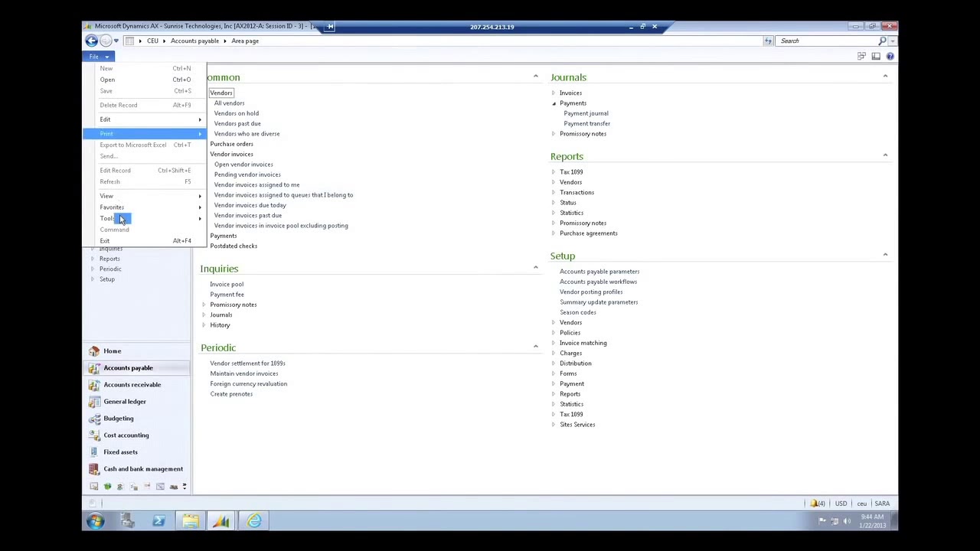Open the Dynamics AX taskbar icon
This screenshot has height=551, width=980.
221,521
